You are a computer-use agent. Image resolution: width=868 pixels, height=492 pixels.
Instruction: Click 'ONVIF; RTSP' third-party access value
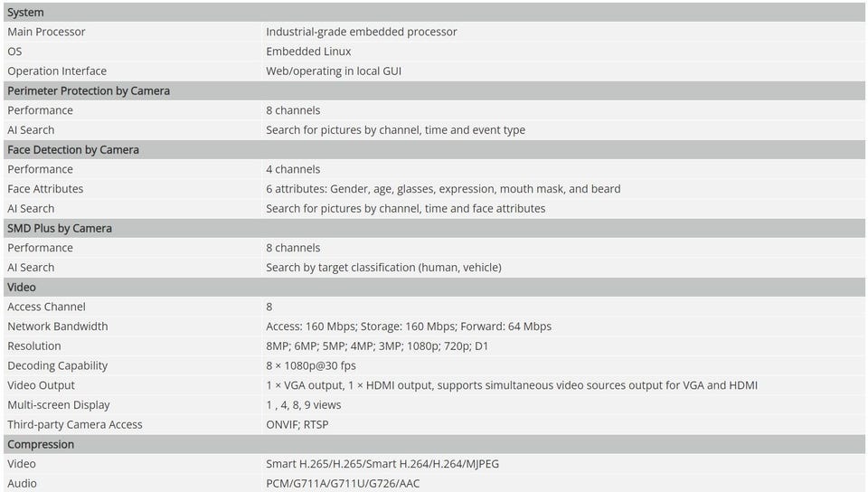297,425
